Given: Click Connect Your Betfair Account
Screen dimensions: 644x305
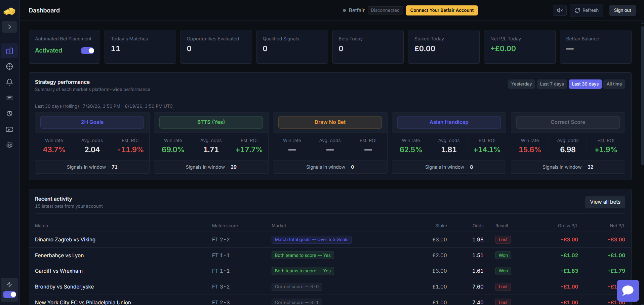Looking at the screenshot, I should (442, 10).
